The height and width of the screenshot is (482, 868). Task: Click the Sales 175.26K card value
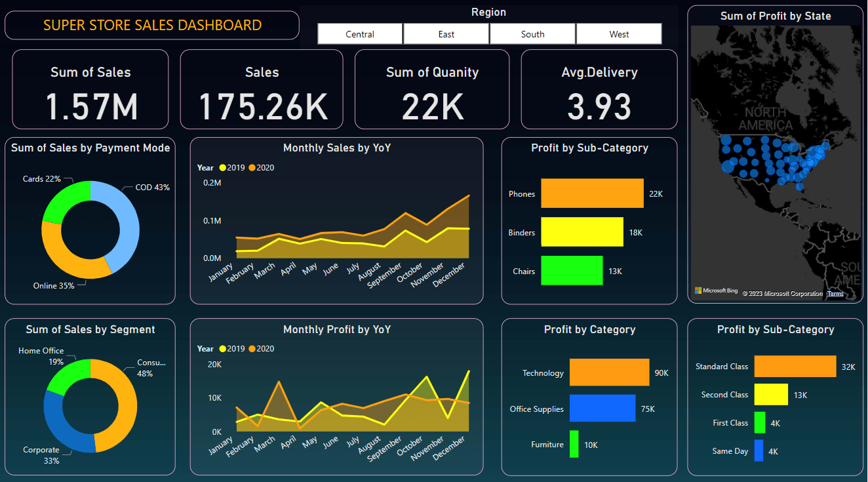tap(262, 107)
